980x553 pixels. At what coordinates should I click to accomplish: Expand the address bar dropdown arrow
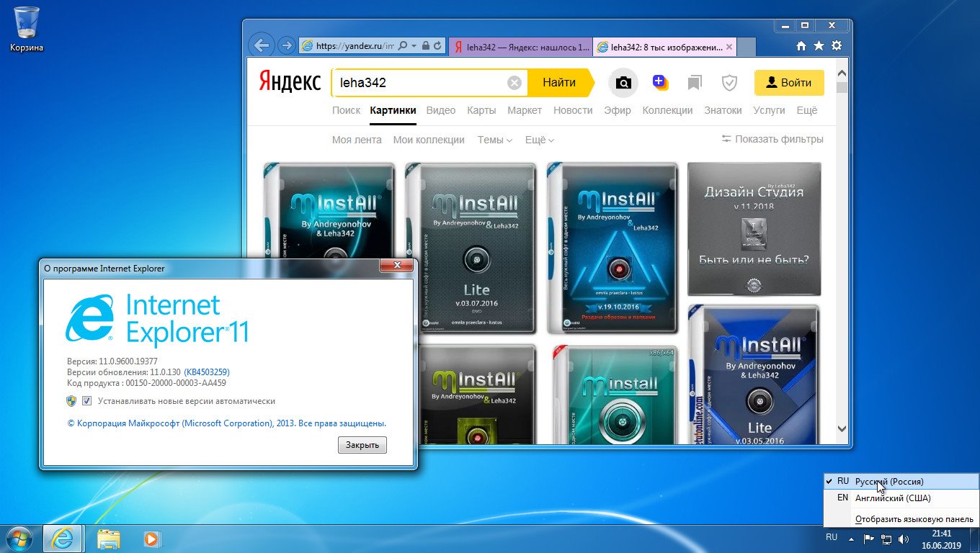(414, 45)
